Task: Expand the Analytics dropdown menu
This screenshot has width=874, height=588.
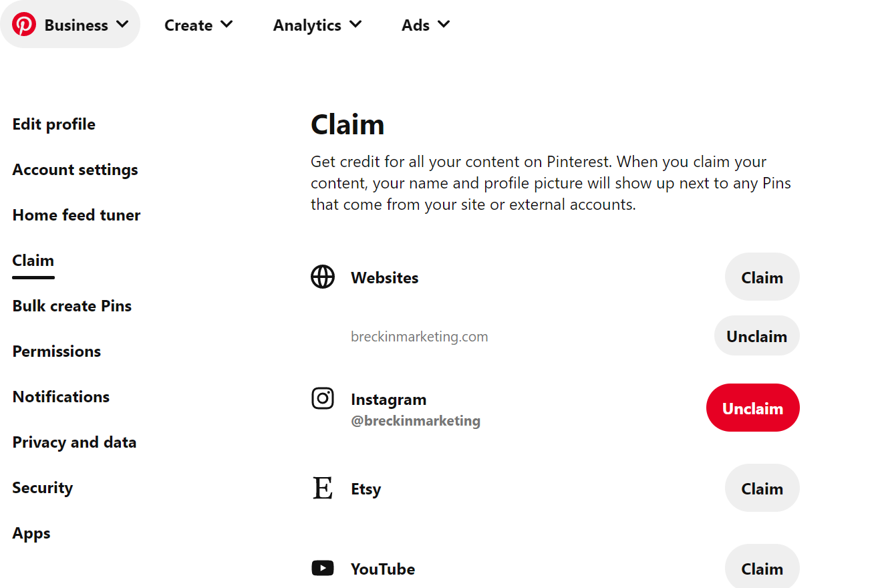Action: coord(317,25)
